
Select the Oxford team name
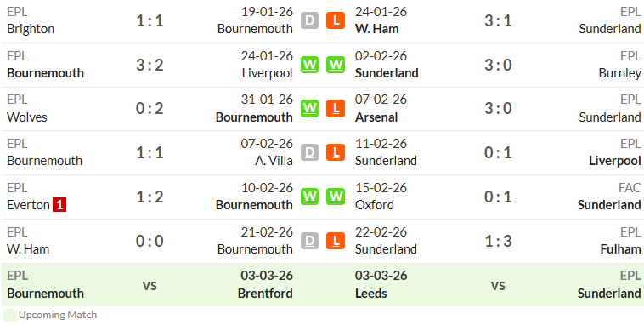[375, 205]
